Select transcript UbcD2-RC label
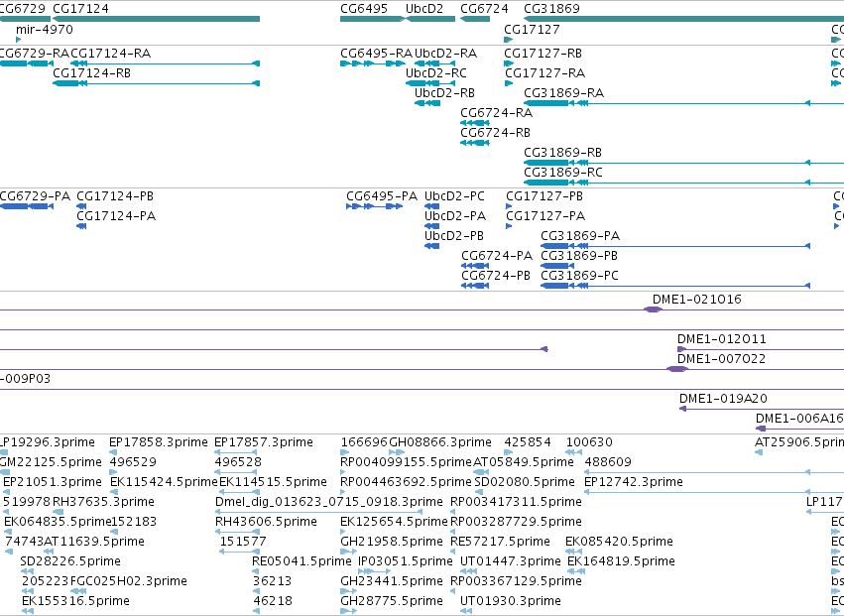Image resolution: width=844 pixels, height=616 pixels. pyautogui.click(x=436, y=73)
